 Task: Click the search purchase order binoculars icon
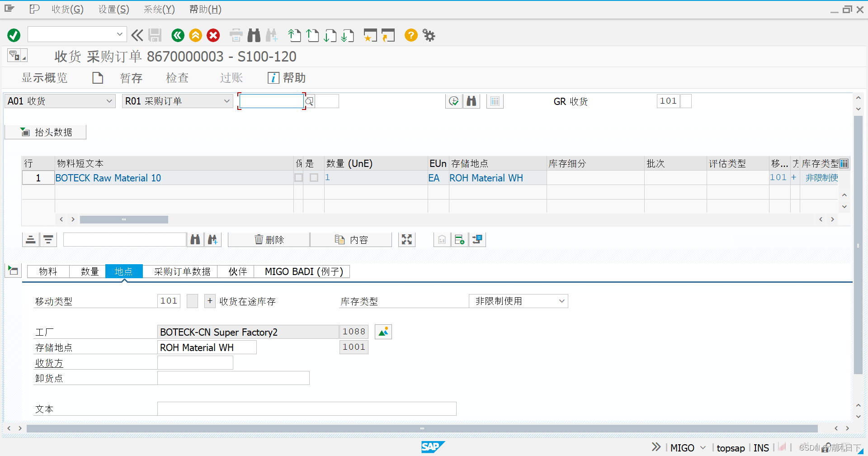pyautogui.click(x=472, y=101)
